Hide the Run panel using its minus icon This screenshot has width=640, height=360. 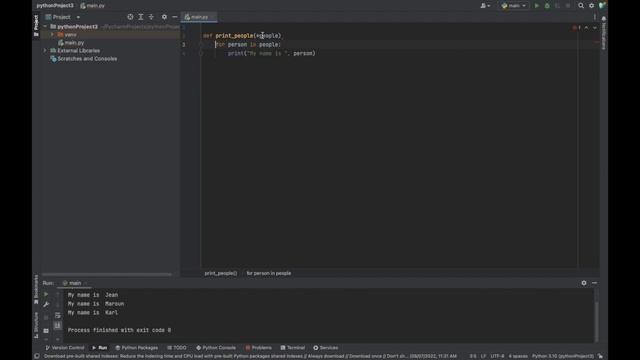pyautogui.click(x=594, y=283)
